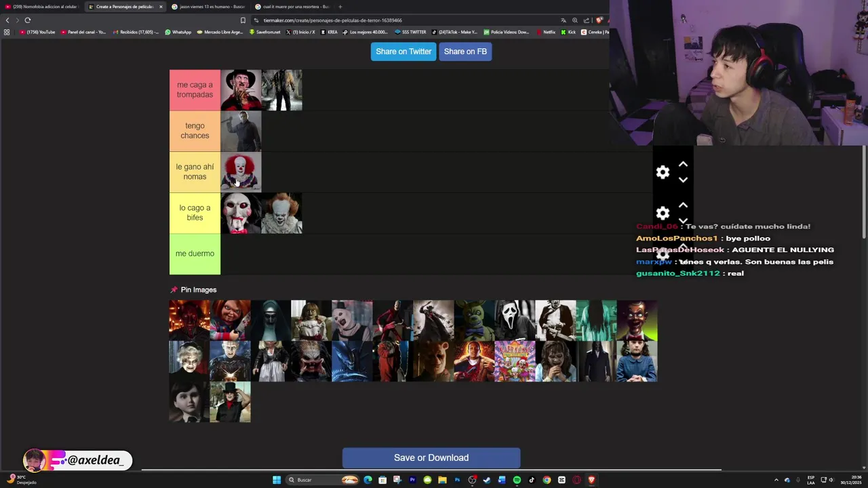Move 'le gano ahí nomas' row down
The height and width of the screenshot is (488, 868).
click(x=683, y=180)
